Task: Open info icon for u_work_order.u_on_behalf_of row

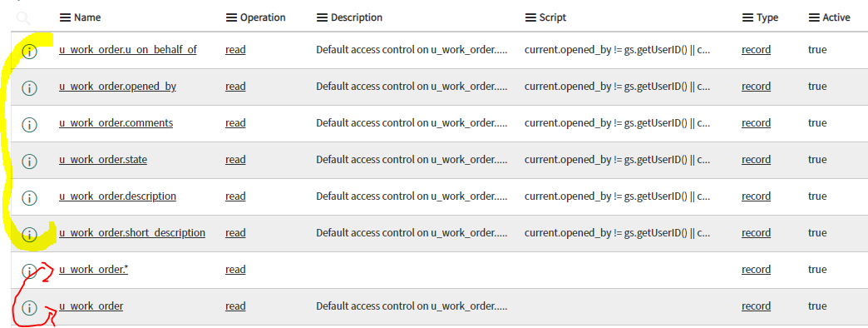Action: tap(29, 52)
